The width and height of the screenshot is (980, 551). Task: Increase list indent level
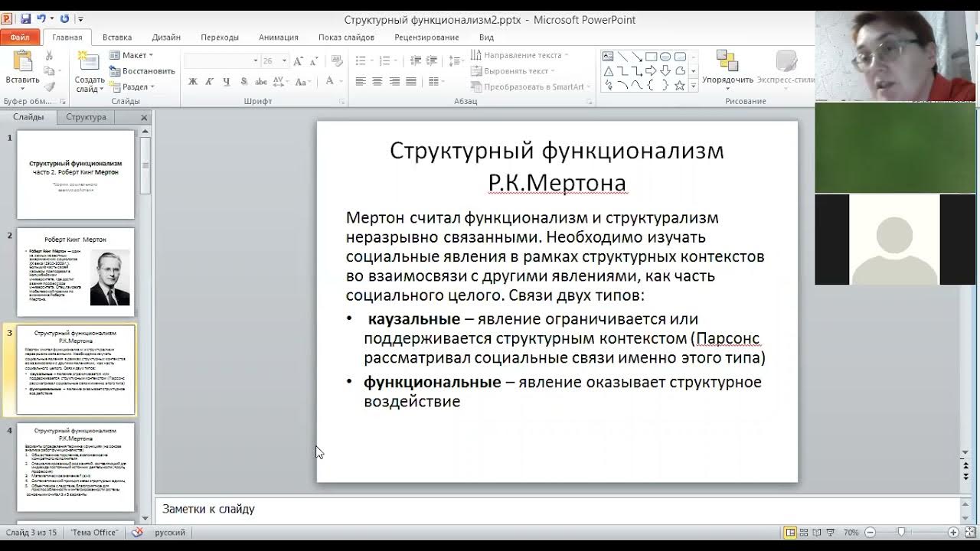click(x=433, y=60)
